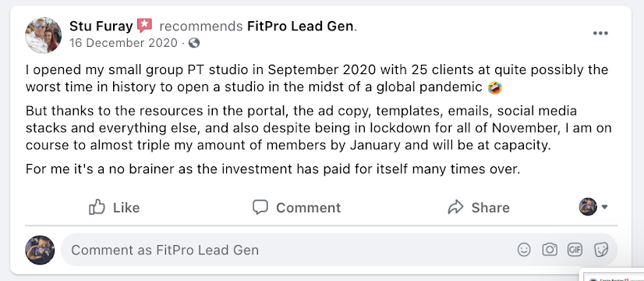644x281 pixels.
Task: Open the acting-as profile picture selector
Action: click(x=588, y=207)
